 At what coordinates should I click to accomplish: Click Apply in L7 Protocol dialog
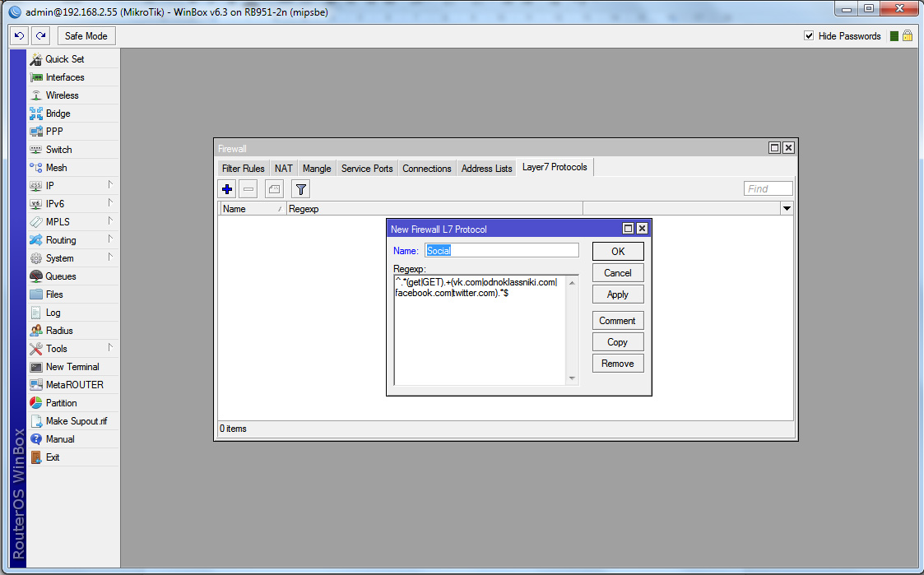[618, 294]
